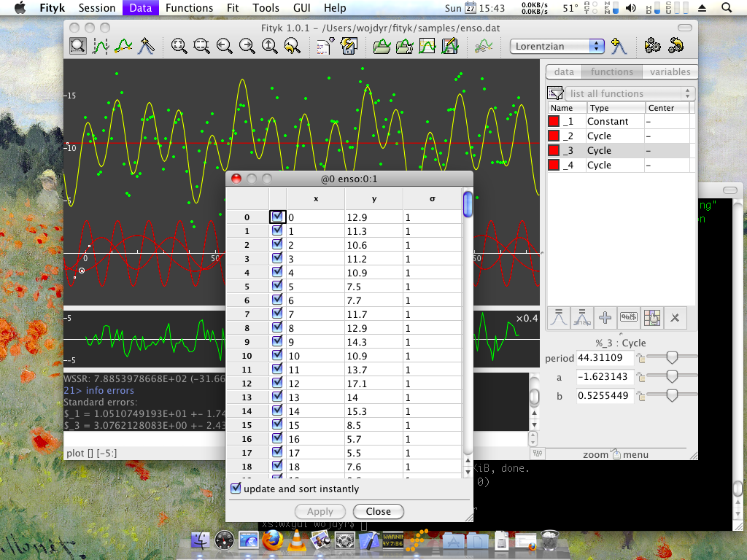Uncheck the checkbox in data row 0
This screenshot has height=560, width=747.
[277, 217]
